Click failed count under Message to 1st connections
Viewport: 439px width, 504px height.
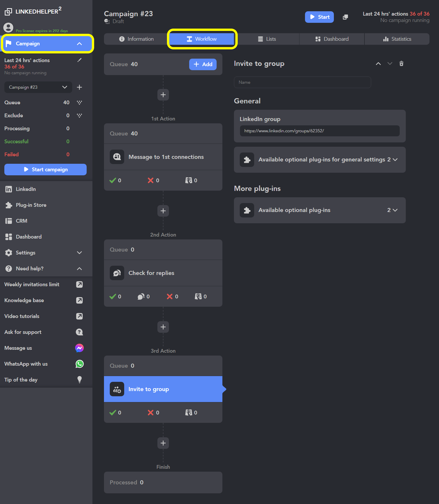point(153,181)
